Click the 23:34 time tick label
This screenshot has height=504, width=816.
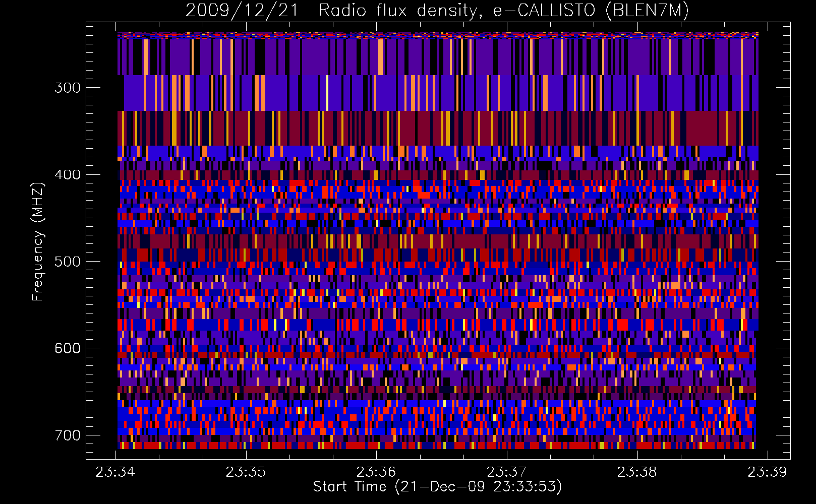[115, 472]
